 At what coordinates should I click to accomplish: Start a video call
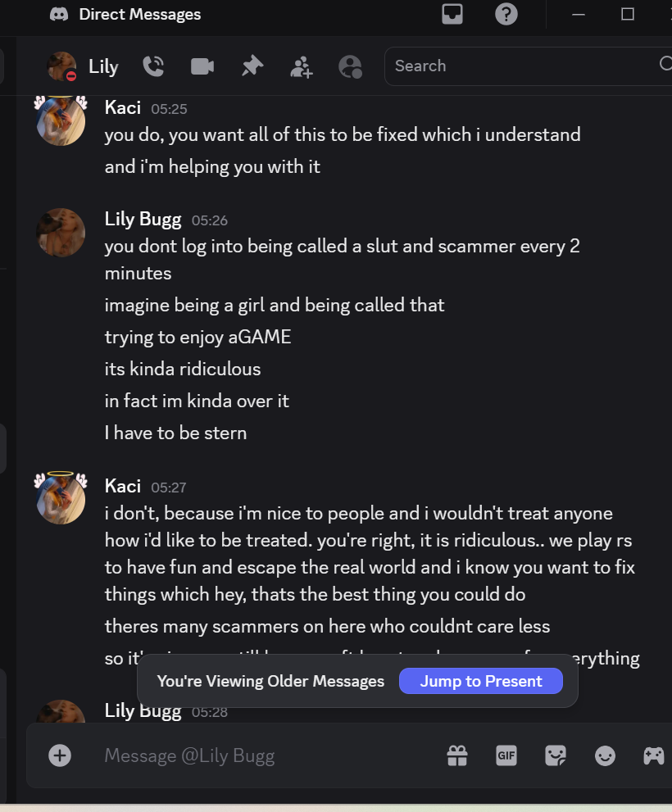point(202,66)
